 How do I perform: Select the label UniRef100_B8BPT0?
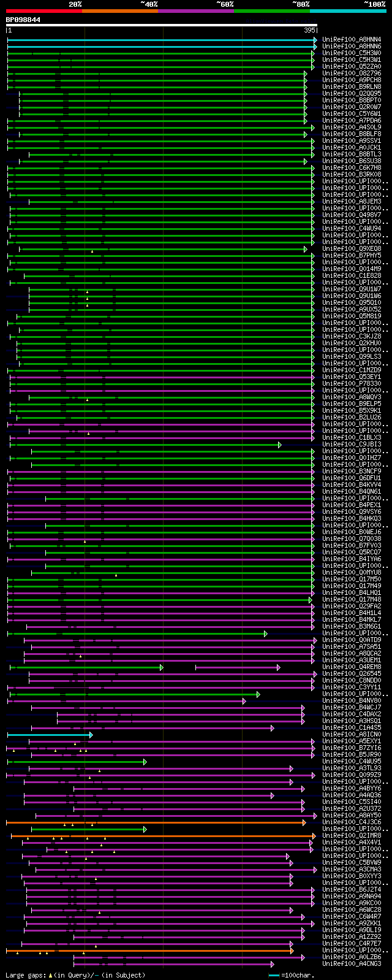click(352, 100)
